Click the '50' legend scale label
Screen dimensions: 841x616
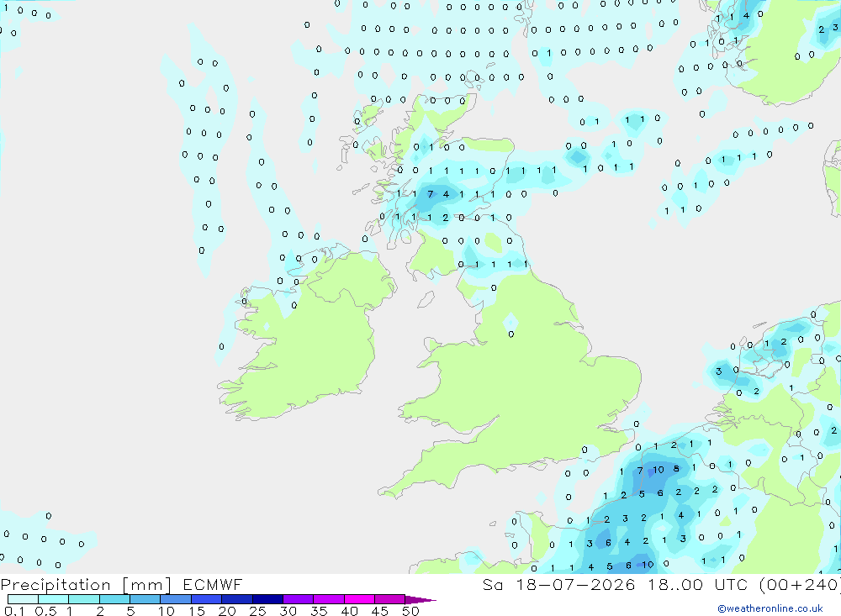[410, 611]
